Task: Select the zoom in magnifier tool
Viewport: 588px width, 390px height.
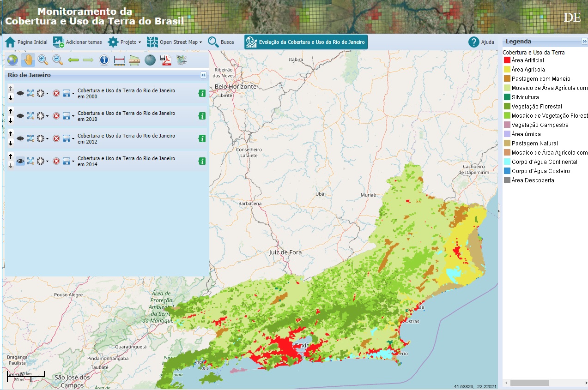Action: pyautogui.click(x=42, y=60)
